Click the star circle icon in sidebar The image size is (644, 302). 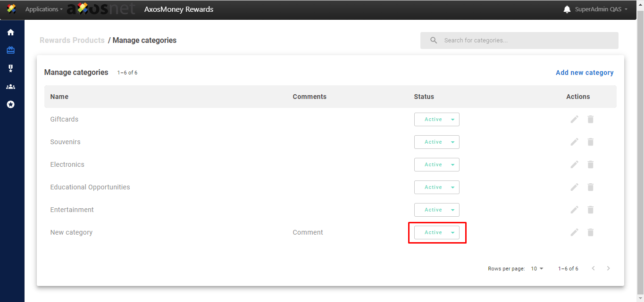tap(10, 105)
